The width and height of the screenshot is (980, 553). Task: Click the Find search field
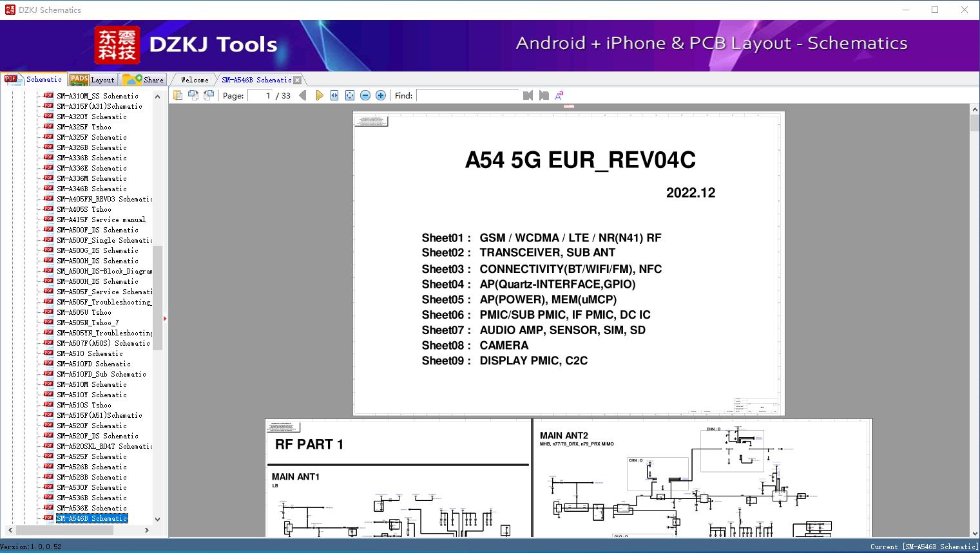click(x=467, y=95)
